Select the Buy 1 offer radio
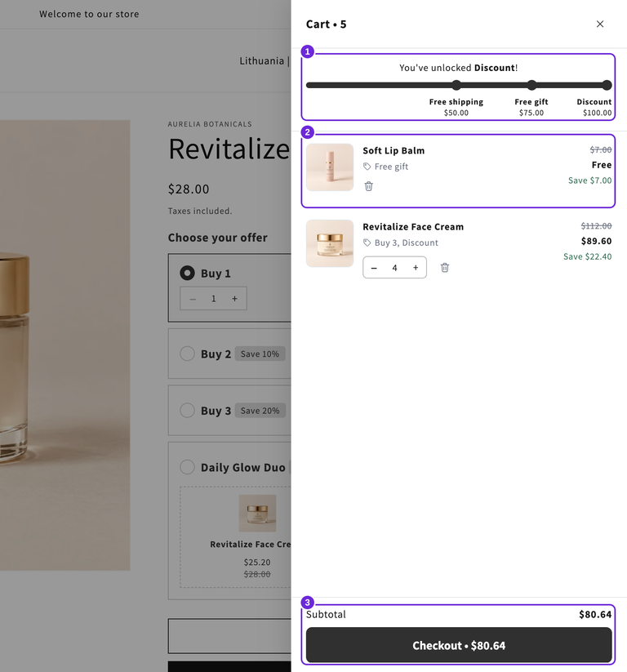Image resolution: width=627 pixels, height=672 pixels. (x=187, y=273)
